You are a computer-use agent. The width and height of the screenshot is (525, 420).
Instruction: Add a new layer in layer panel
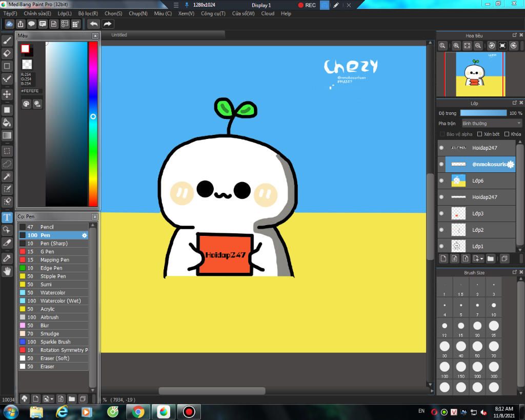pos(443,258)
